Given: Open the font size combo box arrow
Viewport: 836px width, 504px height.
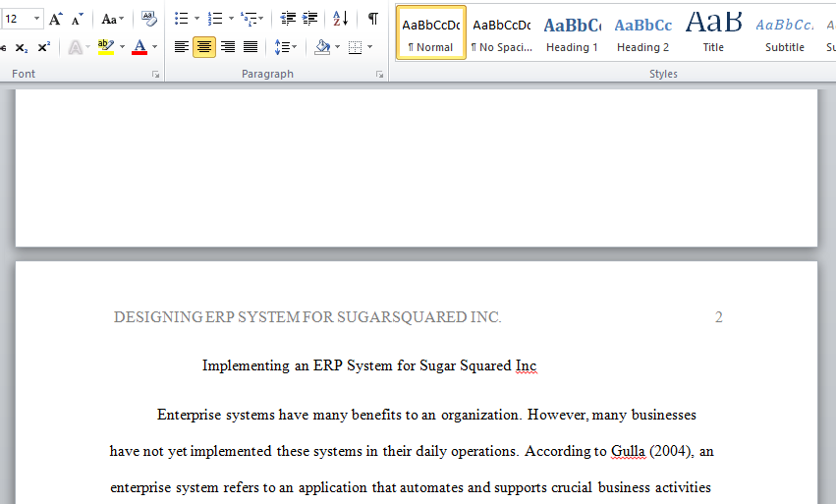Looking at the screenshot, I should [x=36, y=19].
